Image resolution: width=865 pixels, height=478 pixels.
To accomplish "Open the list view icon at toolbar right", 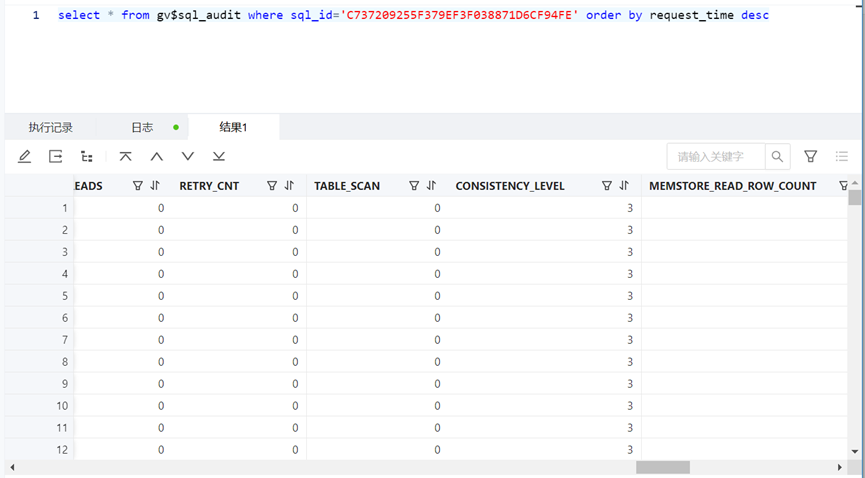I will point(842,157).
